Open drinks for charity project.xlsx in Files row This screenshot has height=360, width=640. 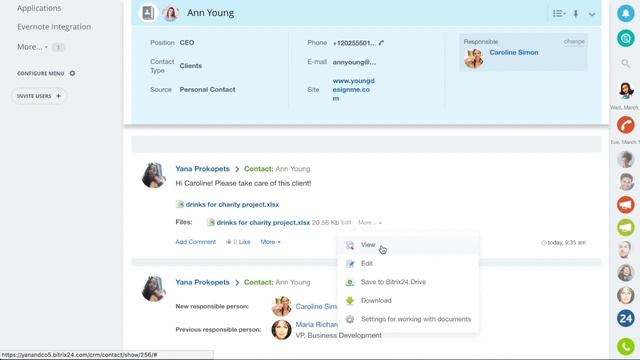point(263,222)
